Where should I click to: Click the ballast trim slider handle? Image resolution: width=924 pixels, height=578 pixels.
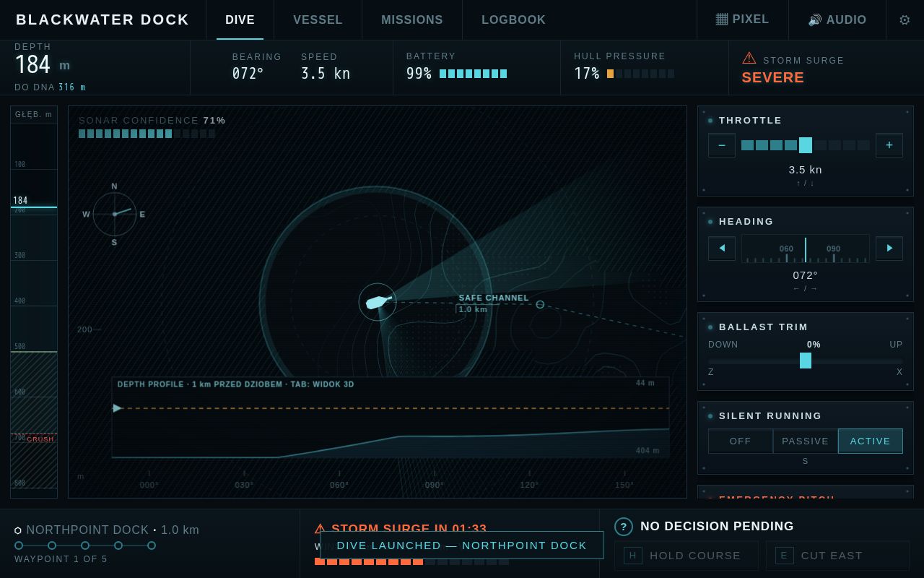click(806, 361)
